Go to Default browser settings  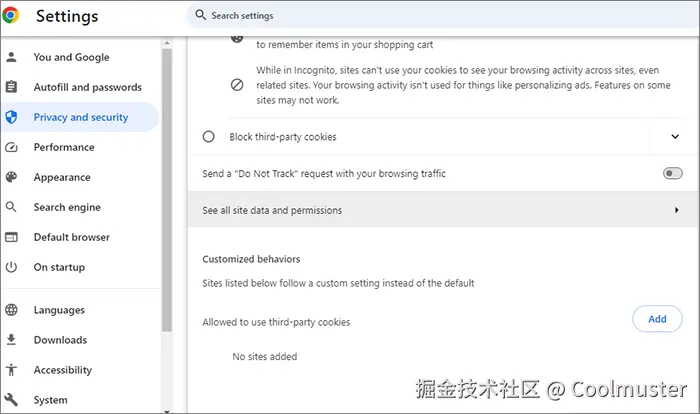tap(71, 237)
